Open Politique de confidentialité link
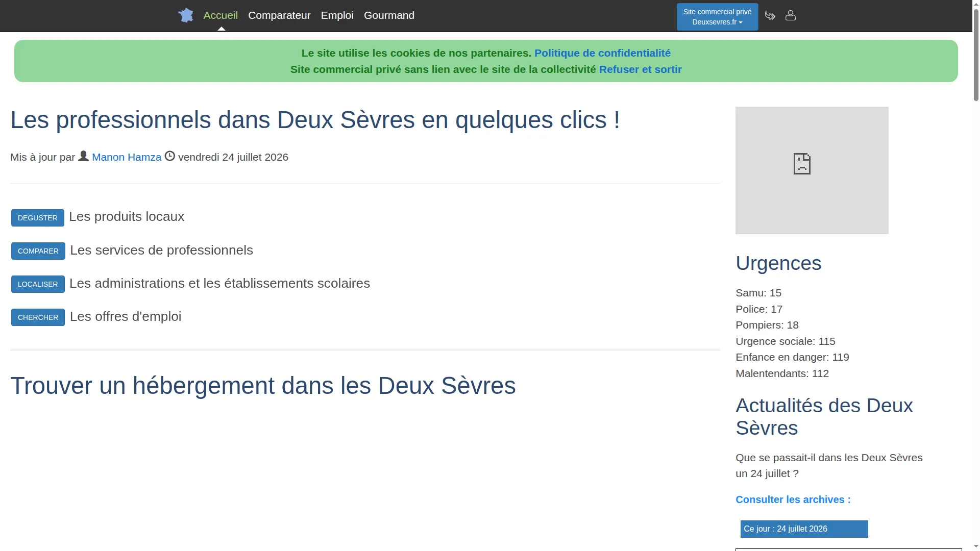The height and width of the screenshot is (551, 980). pyautogui.click(x=602, y=53)
